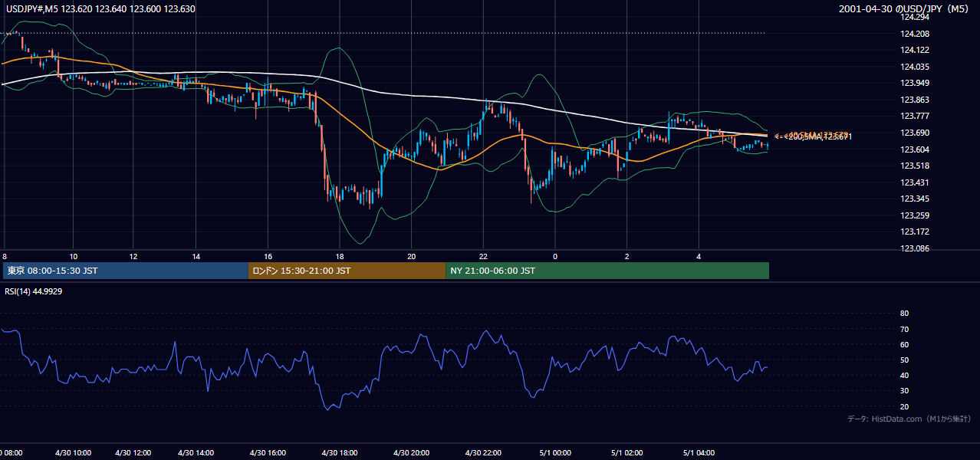Click hour label 18 on price chart axis
Image resolution: width=980 pixels, height=460 pixels.
point(340,256)
